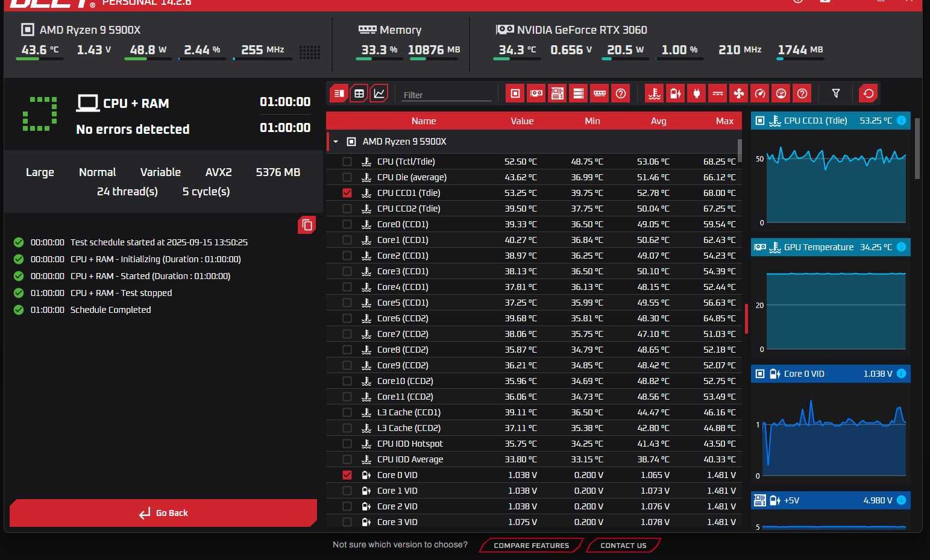This screenshot has width=930, height=560.
Task: Click the Go Back button
Action: 163,513
